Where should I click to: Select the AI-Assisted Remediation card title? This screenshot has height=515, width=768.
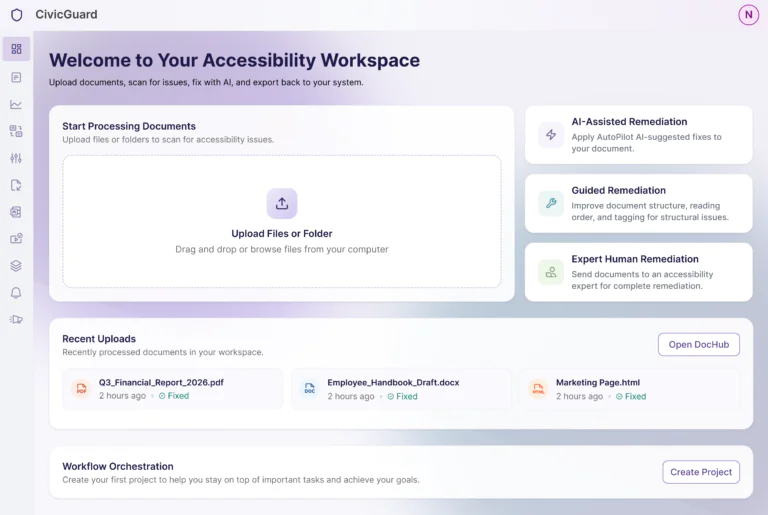pos(629,122)
